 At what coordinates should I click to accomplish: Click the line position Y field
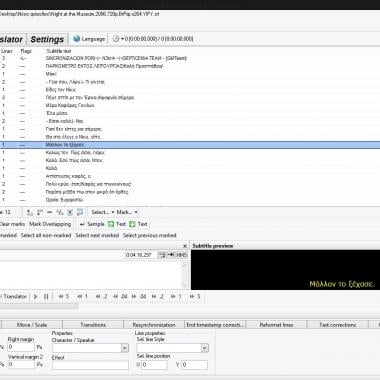coord(194,365)
